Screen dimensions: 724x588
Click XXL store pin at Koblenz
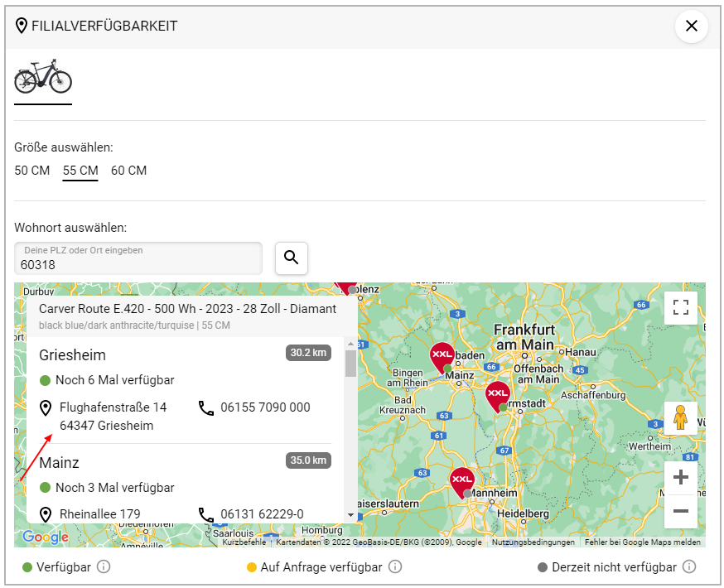tap(346, 287)
